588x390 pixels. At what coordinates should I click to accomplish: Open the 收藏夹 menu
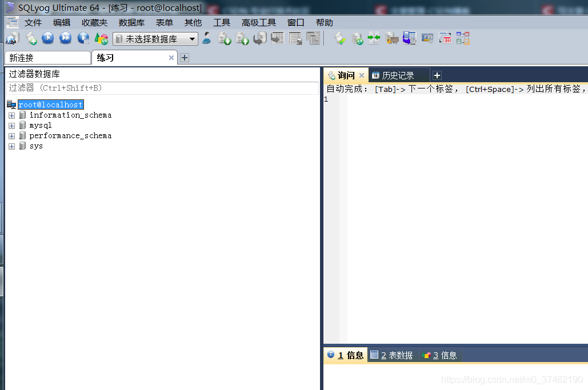click(94, 23)
